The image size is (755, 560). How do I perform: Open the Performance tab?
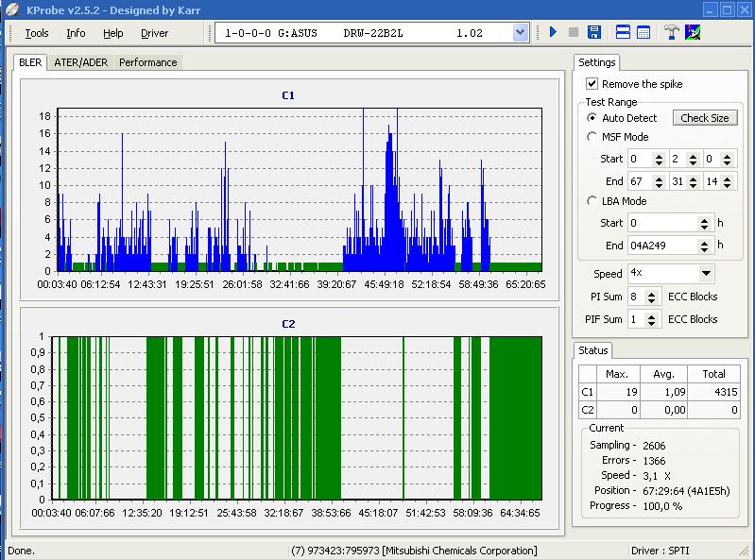(x=147, y=62)
